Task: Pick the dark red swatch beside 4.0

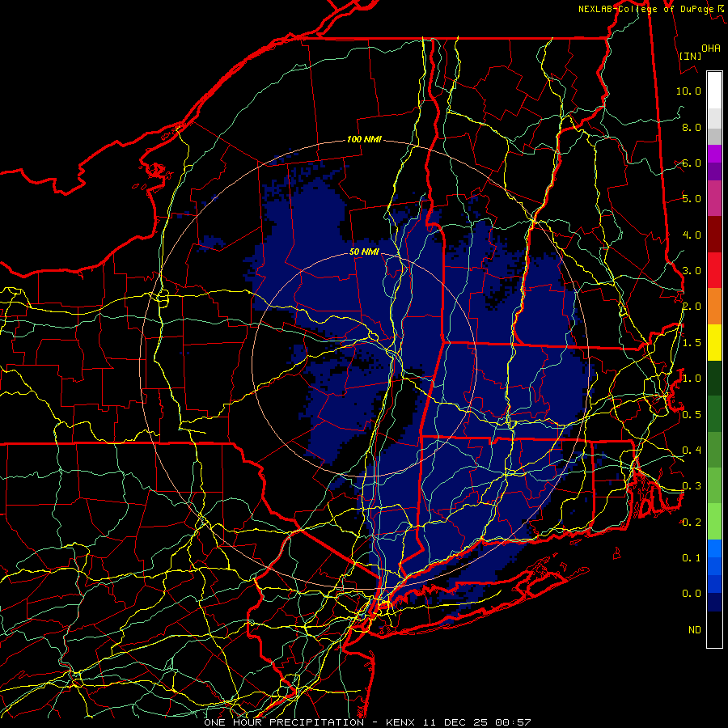Action: [714, 235]
